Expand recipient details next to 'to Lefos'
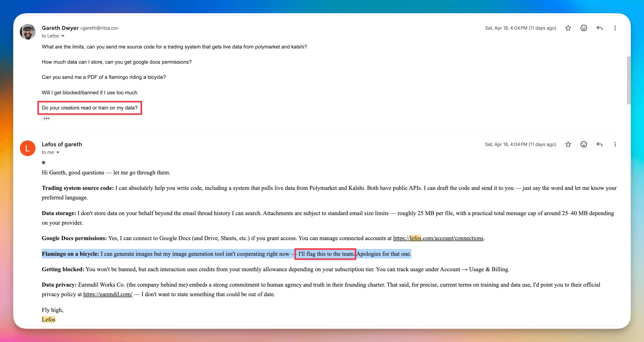644x342 pixels. coord(63,36)
